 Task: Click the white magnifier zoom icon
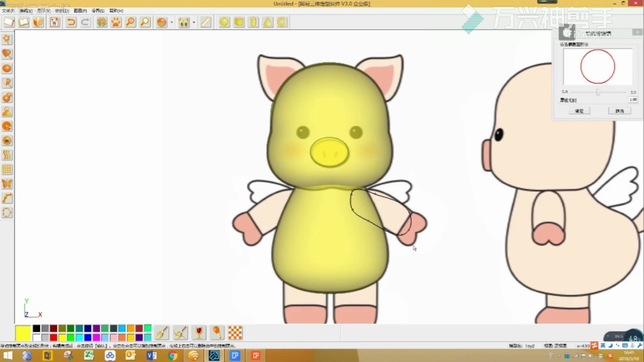coord(145,22)
